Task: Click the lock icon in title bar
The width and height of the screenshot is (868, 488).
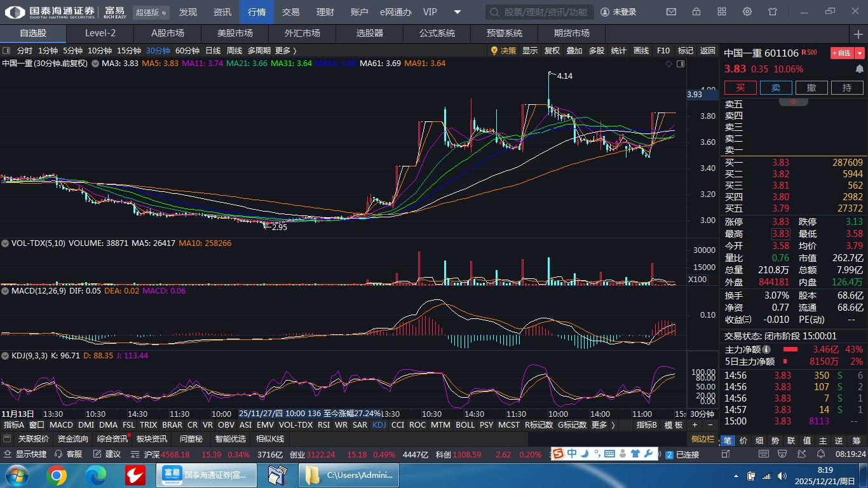Action: (x=696, y=12)
